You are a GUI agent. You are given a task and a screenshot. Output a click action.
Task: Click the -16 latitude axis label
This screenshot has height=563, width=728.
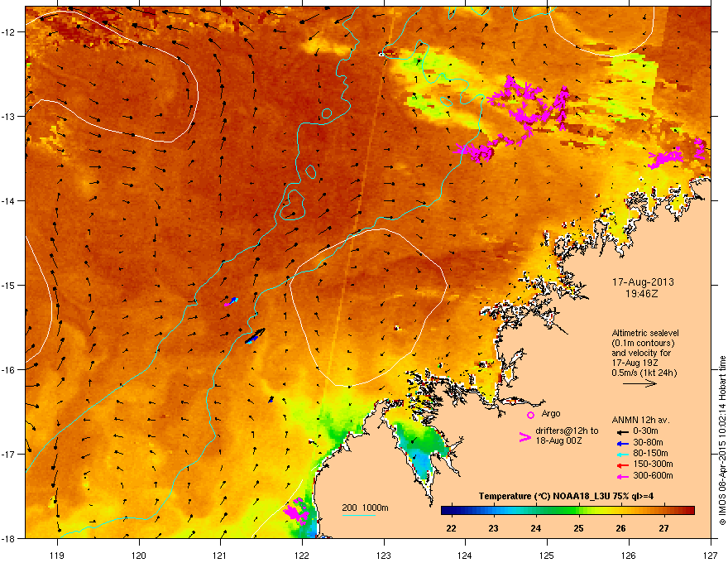point(9,370)
